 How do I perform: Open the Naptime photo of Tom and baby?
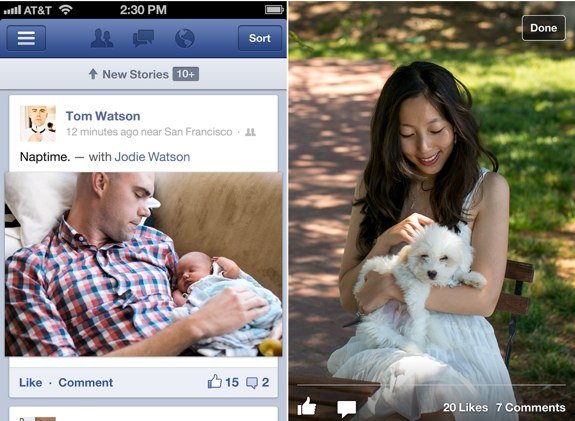(x=143, y=264)
